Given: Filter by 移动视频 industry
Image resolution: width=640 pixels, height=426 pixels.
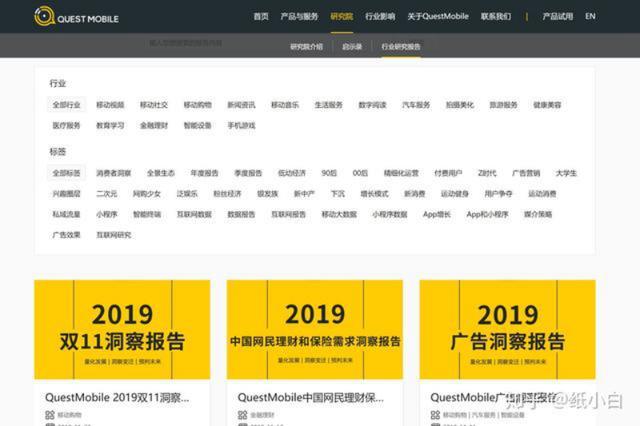Looking at the screenshot, I should coord(110,105).
